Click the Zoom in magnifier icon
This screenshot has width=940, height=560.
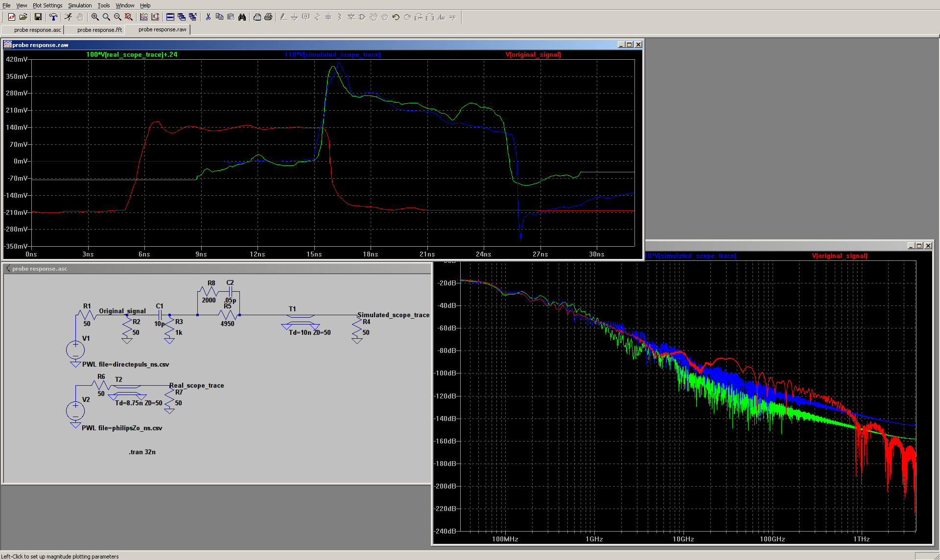[x=95, y=17]
